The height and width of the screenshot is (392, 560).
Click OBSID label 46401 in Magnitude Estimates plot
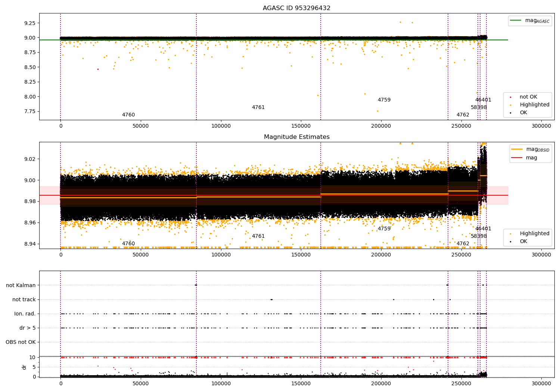(483, 229)
